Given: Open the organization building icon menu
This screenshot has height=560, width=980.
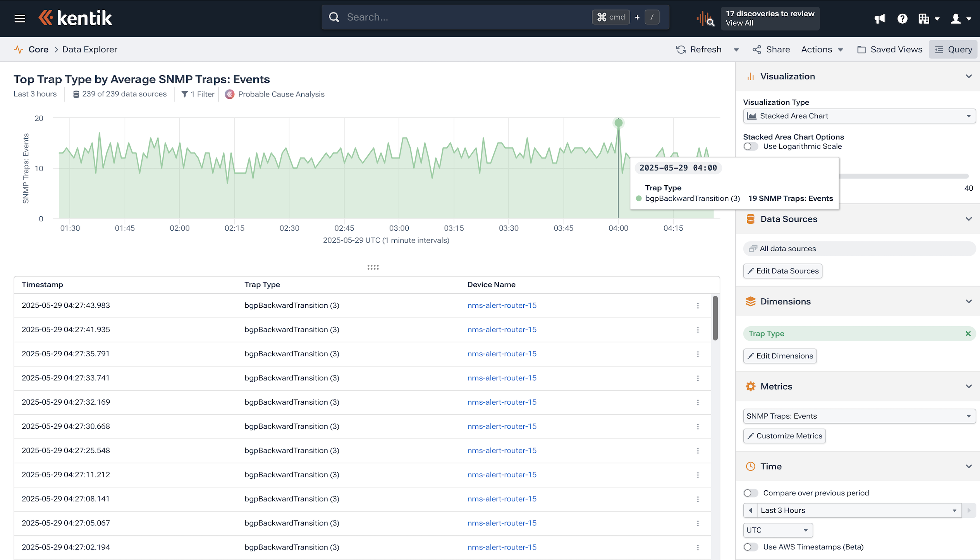Looking at the screenshot, I should point(929,19).
